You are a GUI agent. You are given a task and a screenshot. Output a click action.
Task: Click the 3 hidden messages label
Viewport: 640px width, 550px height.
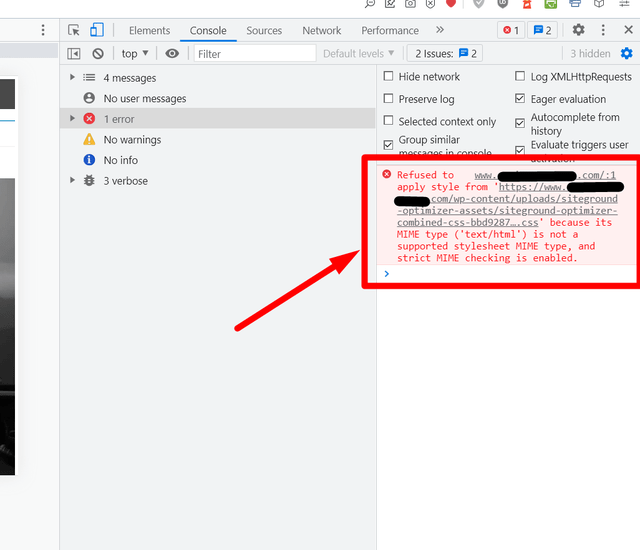tap(590, 53)
